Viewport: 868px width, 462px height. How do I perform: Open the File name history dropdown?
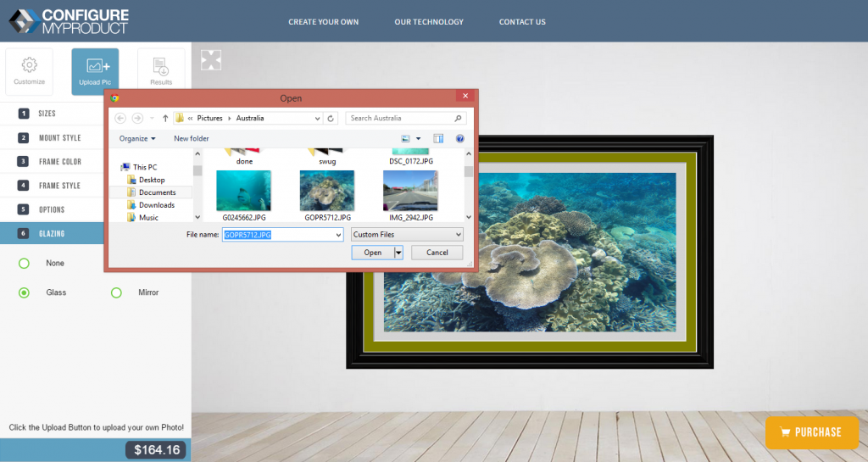click(338, 235)
